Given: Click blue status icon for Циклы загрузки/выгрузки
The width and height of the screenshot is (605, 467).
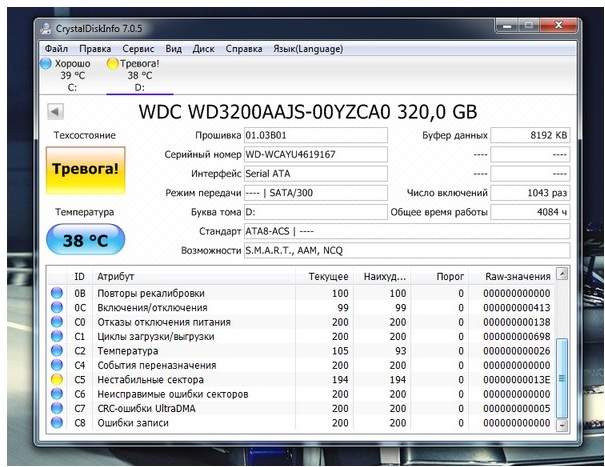Looking at the screenshot, I should (x=57, y=336).
